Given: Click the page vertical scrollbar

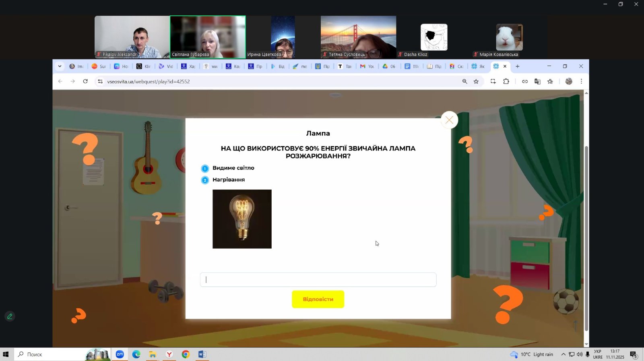Looking at the screenshot, I should pyautogui.click(x=586, y=237).
